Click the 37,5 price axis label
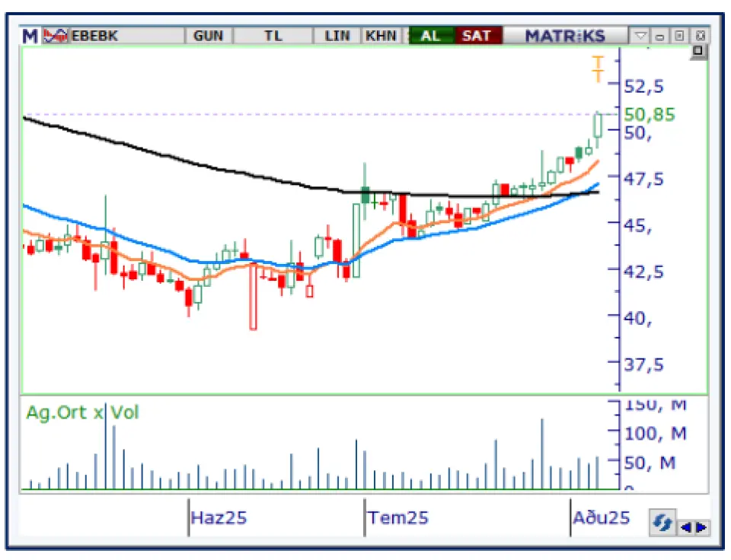Screen dimensions: 731x560 pyautogui.click(x=644, y=364)
